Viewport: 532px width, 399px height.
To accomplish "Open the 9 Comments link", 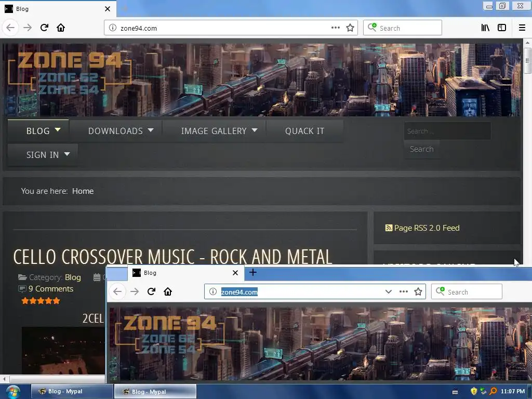I will 51,289.
